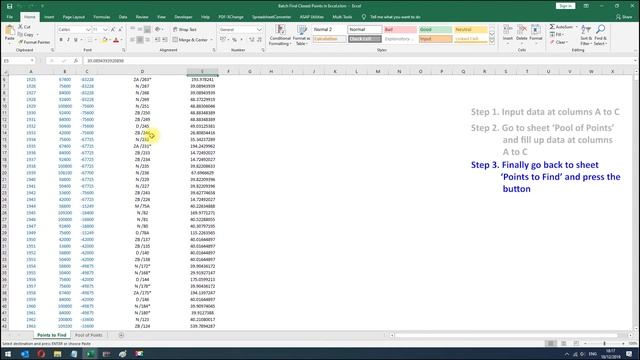Switch to the Page Layout tab
The height and width of the screenshot is (360, 640).
pos(73,17)
